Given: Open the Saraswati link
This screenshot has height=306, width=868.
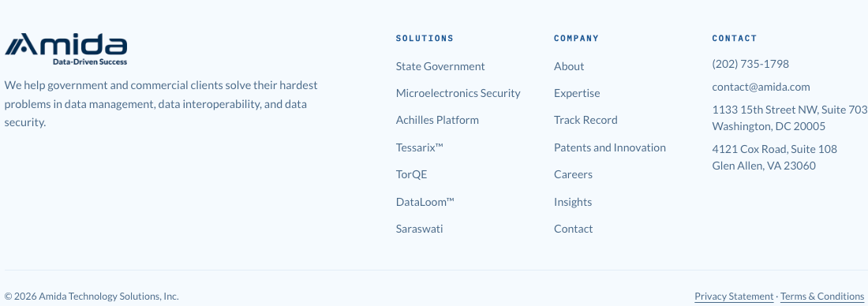Looking at the screenshot, I should (x=419, y=229).
